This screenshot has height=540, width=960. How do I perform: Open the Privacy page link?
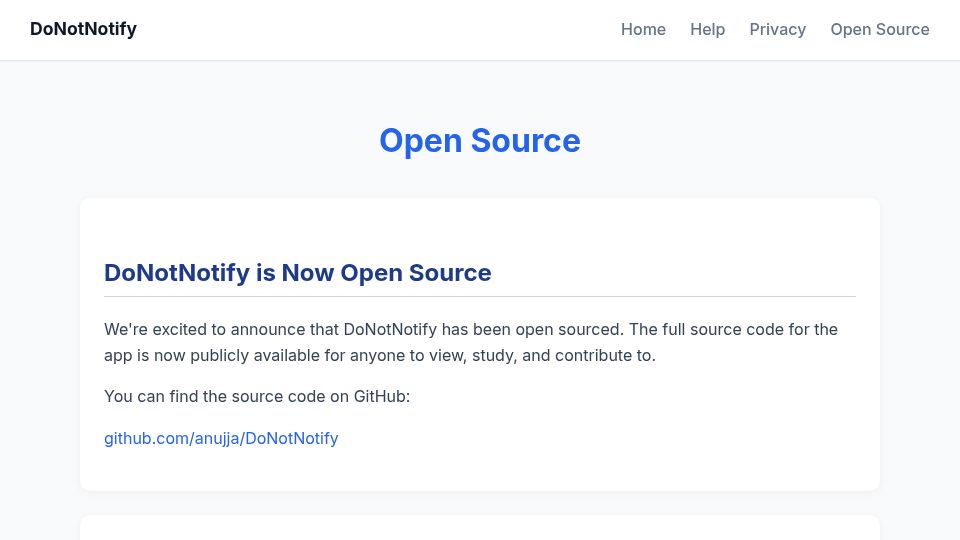[778, 29]
